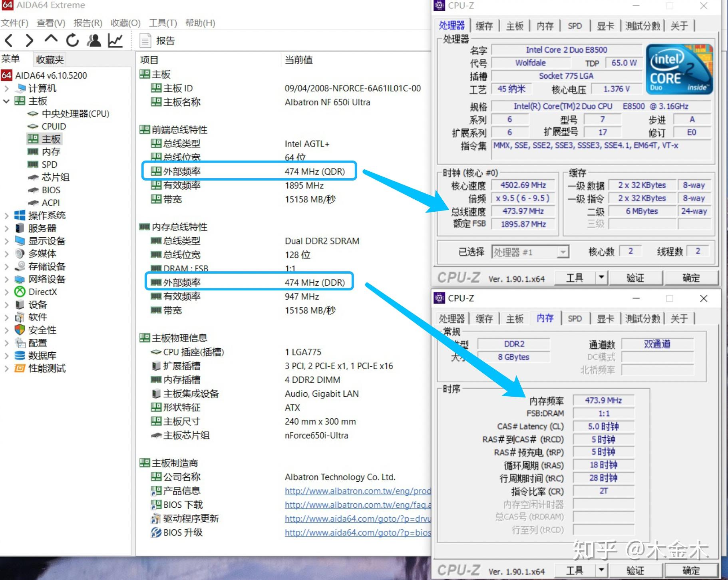Click the benchmark chart icon in toolbar
This screenshot has height=580, width=728.
point(115,40)
